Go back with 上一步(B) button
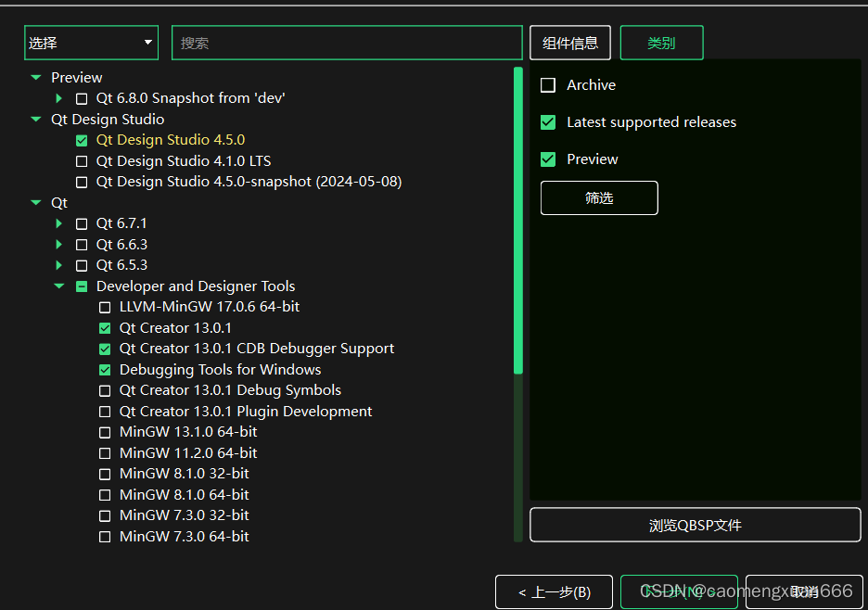The height and width of the screenshot is (610, 868). click(x=555, y=592)
